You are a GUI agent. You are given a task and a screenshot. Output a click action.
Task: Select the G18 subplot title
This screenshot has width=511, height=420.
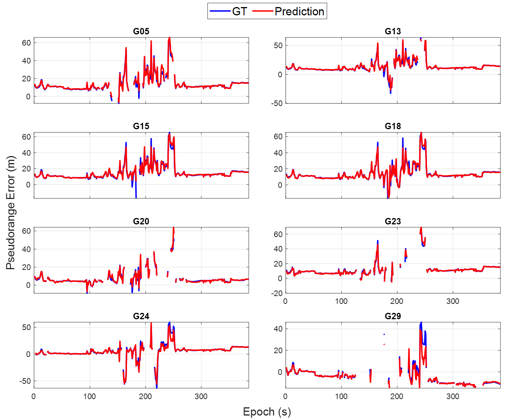point(393,126)
